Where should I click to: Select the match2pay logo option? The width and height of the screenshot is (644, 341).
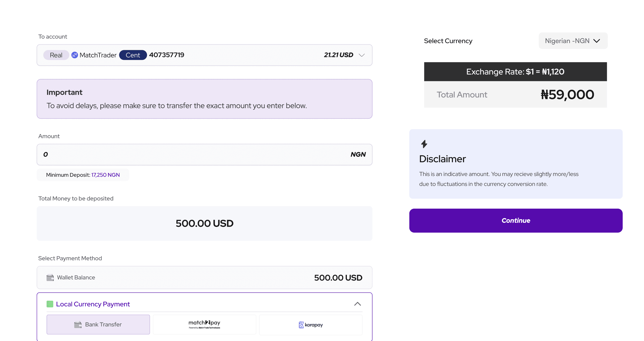(x=205, y=324)
